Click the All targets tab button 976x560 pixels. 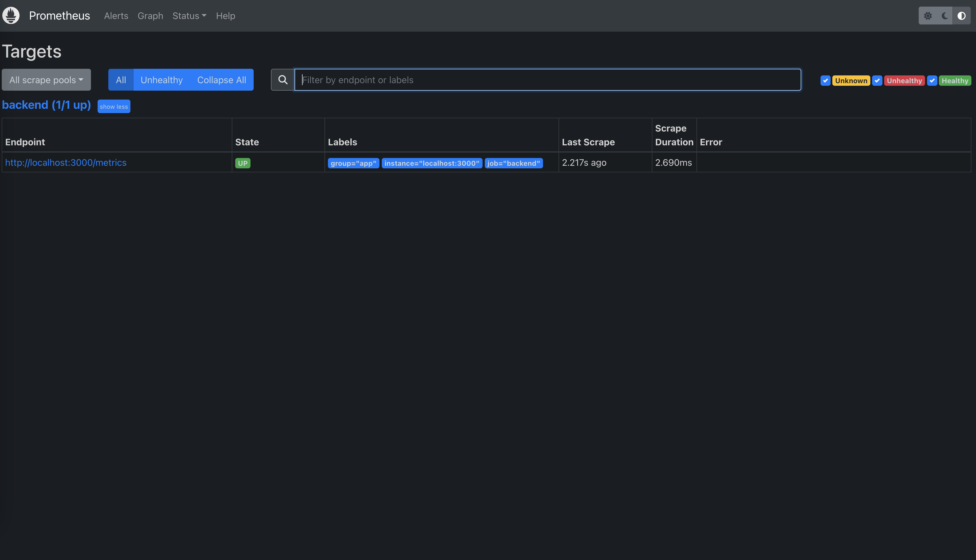[x=121, y=79]
